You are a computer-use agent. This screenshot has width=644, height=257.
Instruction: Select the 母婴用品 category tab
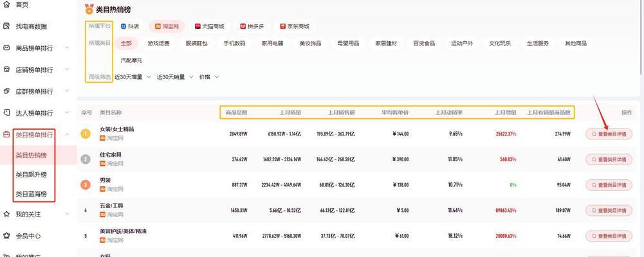(x=348, y=43)
